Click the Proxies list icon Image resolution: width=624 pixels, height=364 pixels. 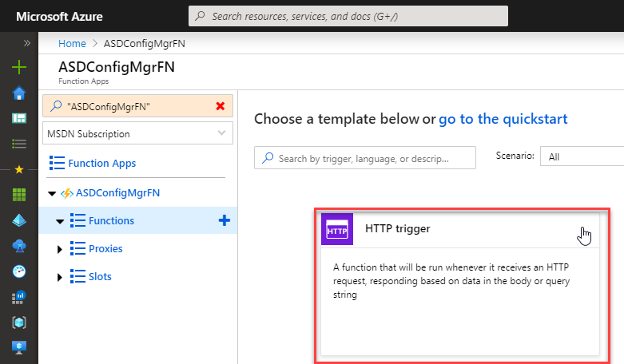click(78, 248)
